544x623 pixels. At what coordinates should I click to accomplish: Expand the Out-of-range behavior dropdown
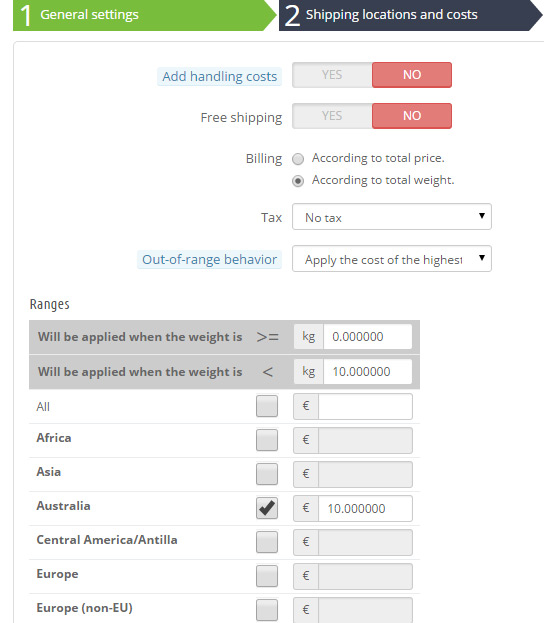click(x=392, y=259)
